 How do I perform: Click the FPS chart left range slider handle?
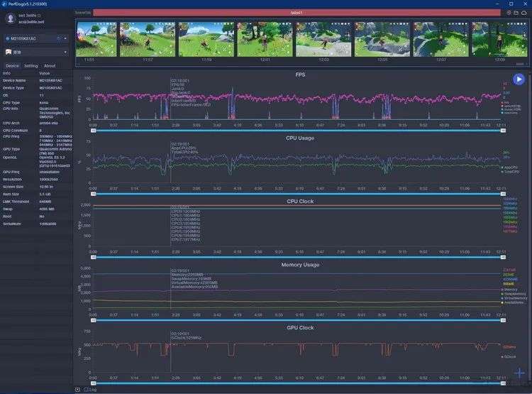(94, 131)
